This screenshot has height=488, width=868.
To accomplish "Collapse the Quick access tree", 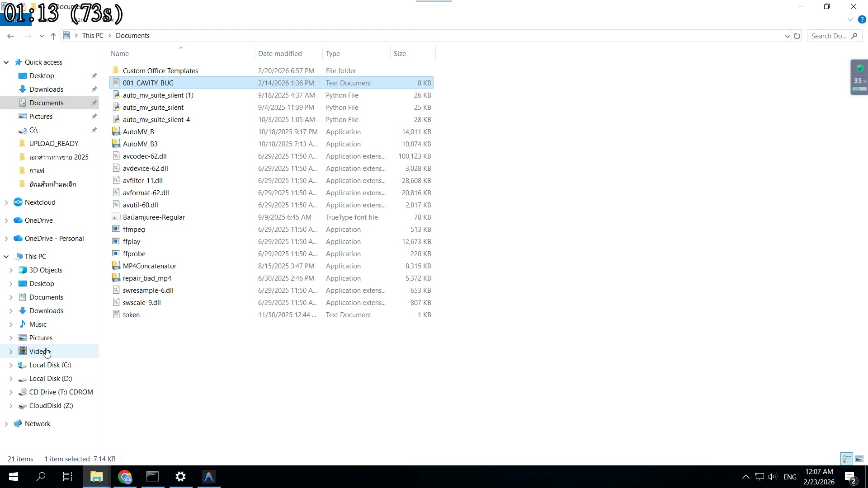I will 6,62.
